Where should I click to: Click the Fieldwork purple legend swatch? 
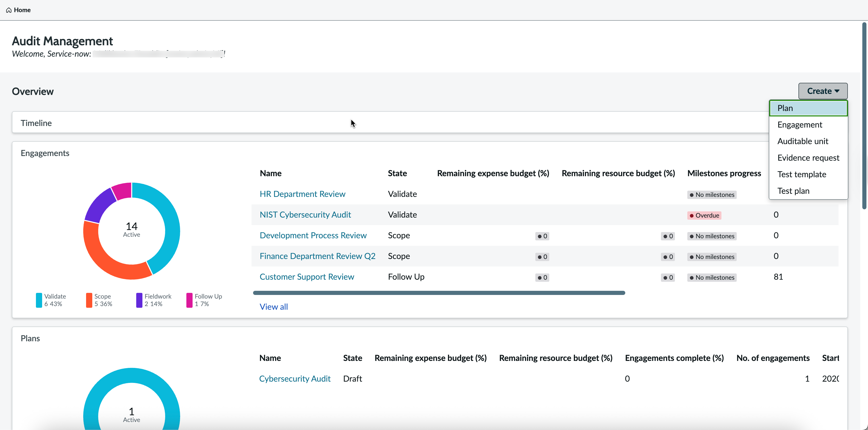(139, 300)
